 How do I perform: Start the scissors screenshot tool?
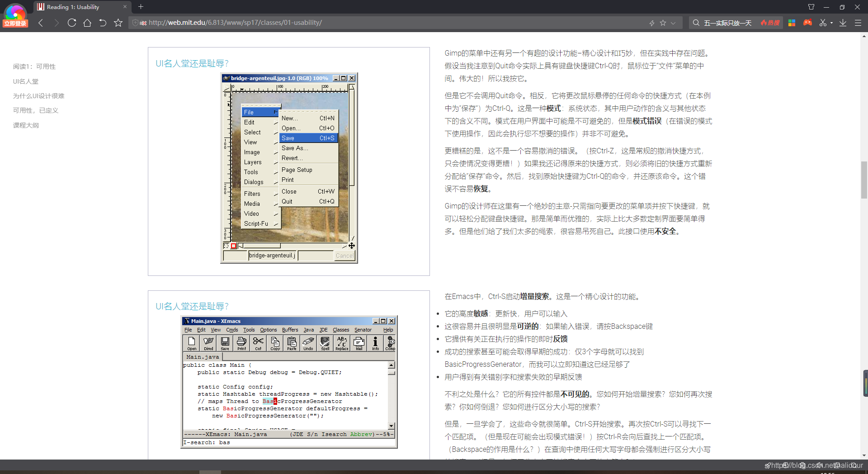(x=823, y=23)
